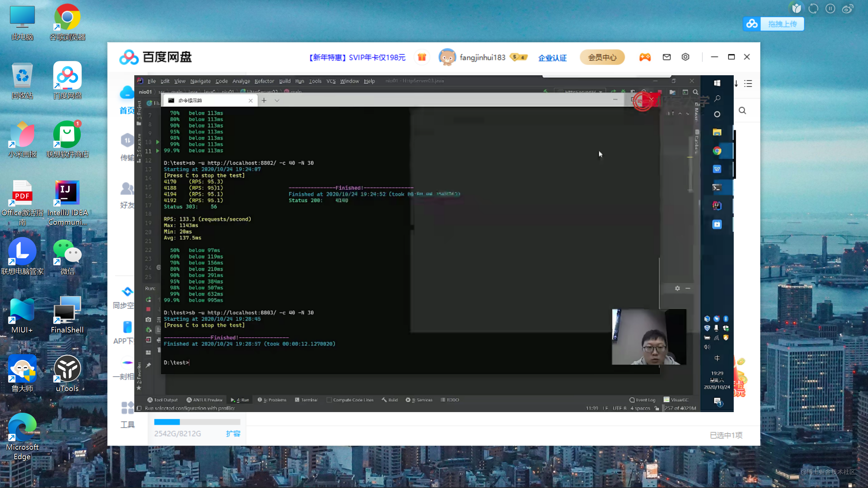
Task: Toggle the pause icon in floating widget
Action: coord(830,9)
